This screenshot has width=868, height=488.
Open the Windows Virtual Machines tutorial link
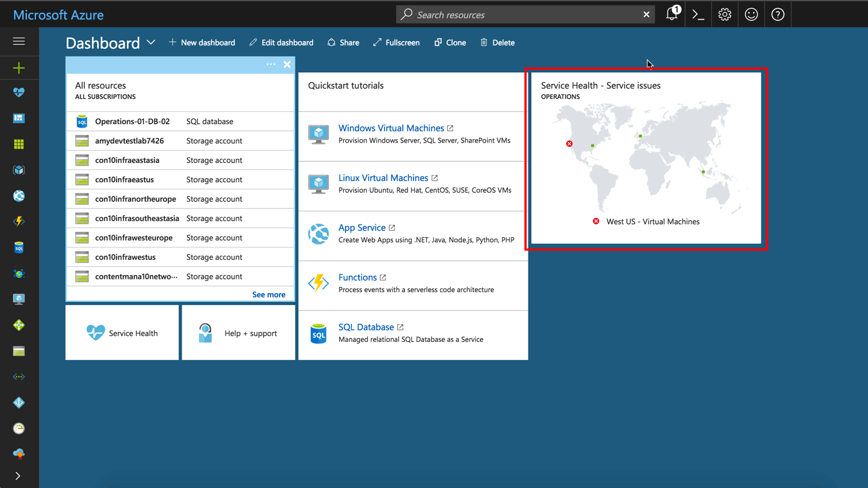click(x=391, y=128)
